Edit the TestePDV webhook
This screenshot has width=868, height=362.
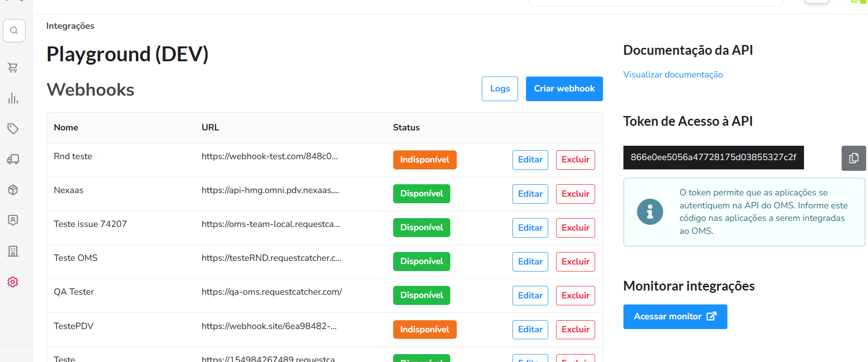[530, 330]
